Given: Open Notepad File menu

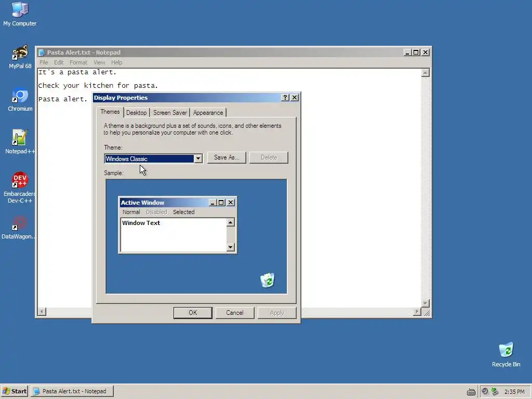Looking at the screenshot, I should [44, 62].
